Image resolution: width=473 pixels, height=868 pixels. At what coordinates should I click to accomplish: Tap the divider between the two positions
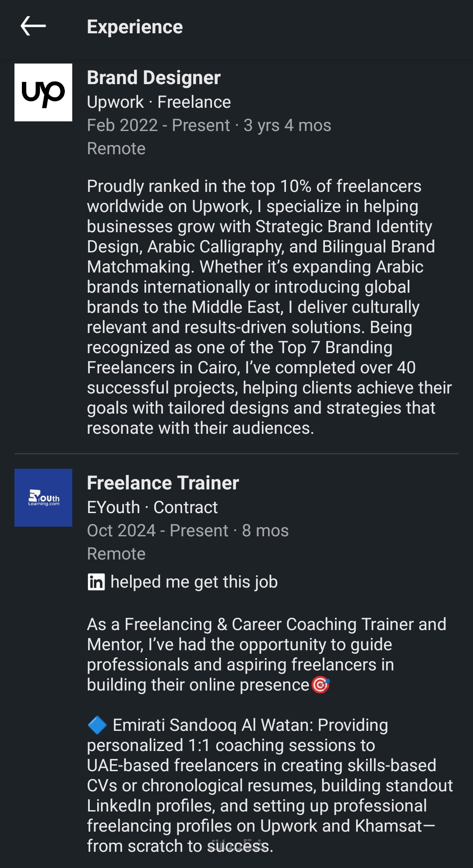click(236, 453)
